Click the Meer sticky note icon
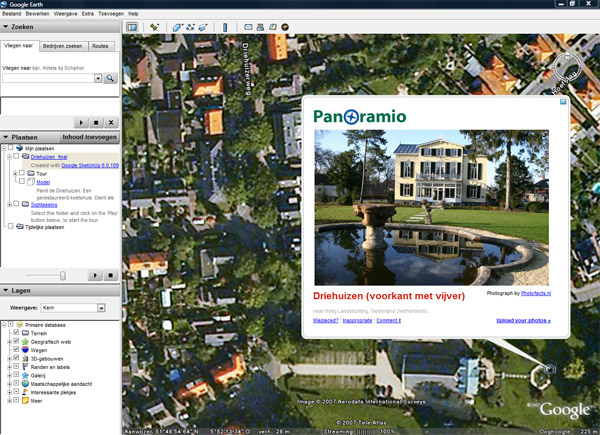The image size is (600, 435). [x=25, y=401]
